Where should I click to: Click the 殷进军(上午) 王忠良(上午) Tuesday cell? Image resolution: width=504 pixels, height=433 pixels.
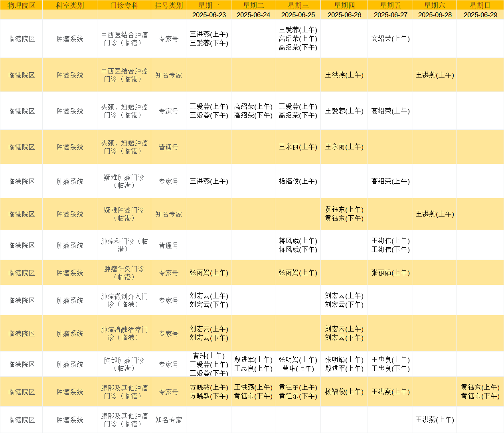click(253, 364)
